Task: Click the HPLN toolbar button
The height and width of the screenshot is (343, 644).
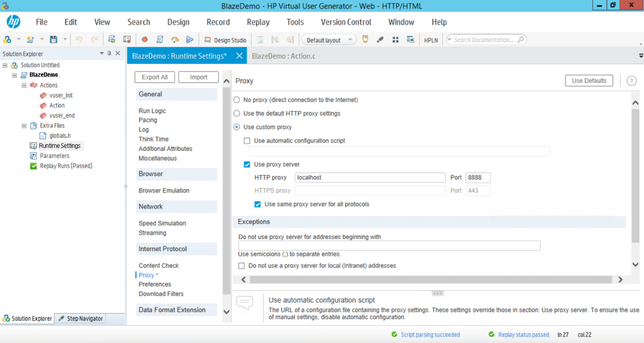Action: pyautogui.click(x=431, y=40)
